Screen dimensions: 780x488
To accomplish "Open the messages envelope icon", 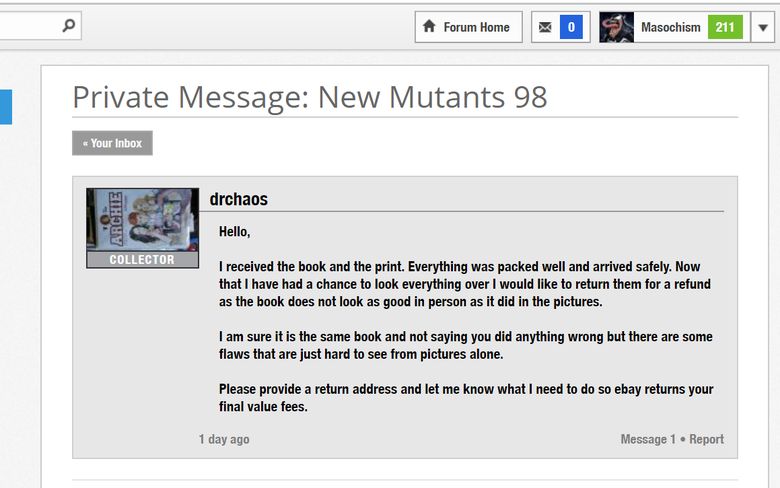I will coord(545,27).
